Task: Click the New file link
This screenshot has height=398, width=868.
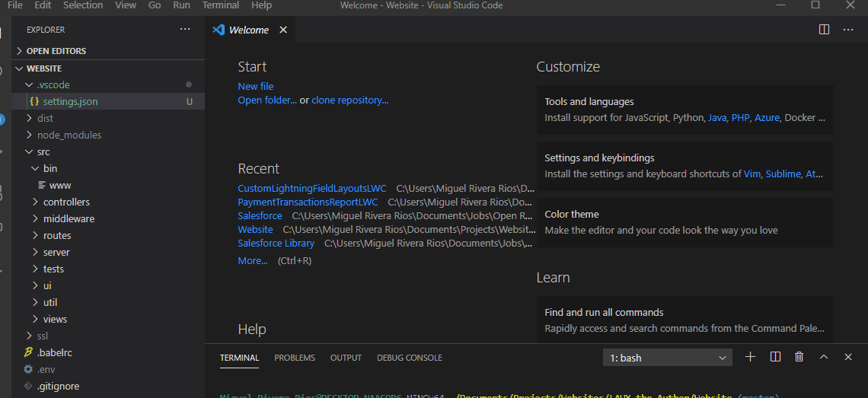Action: (255, 86)
